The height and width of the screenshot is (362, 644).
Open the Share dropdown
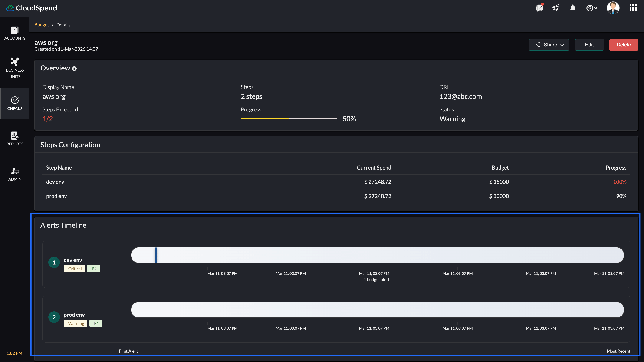tap(549, 45)
